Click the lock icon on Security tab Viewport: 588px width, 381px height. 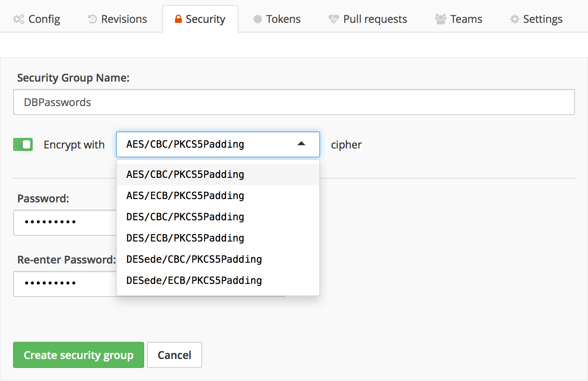(x=178, y=19)
